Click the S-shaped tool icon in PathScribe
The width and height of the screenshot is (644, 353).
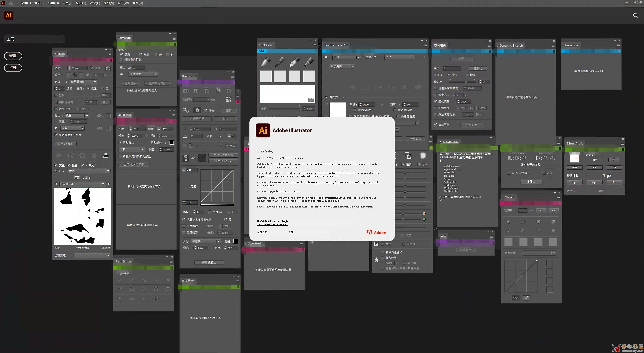[119, 299]
